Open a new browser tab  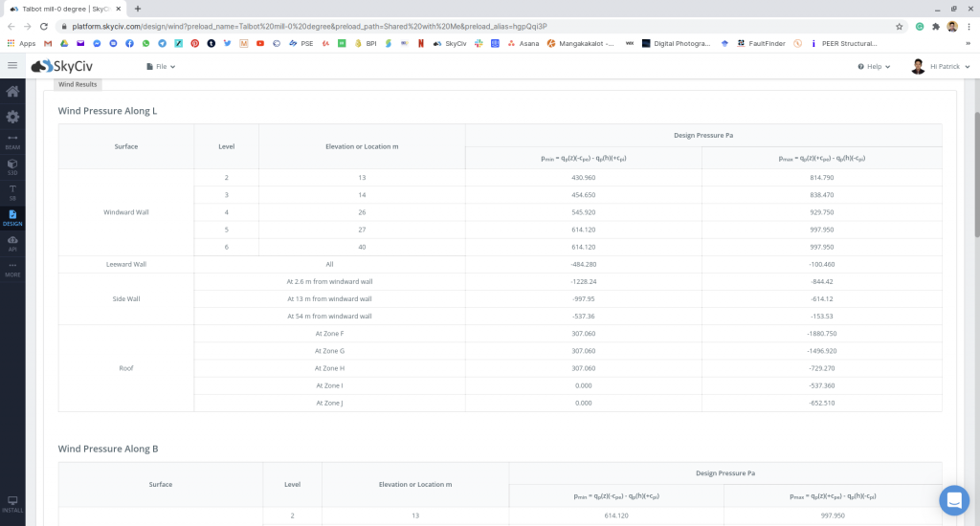(x=138, y=9)
